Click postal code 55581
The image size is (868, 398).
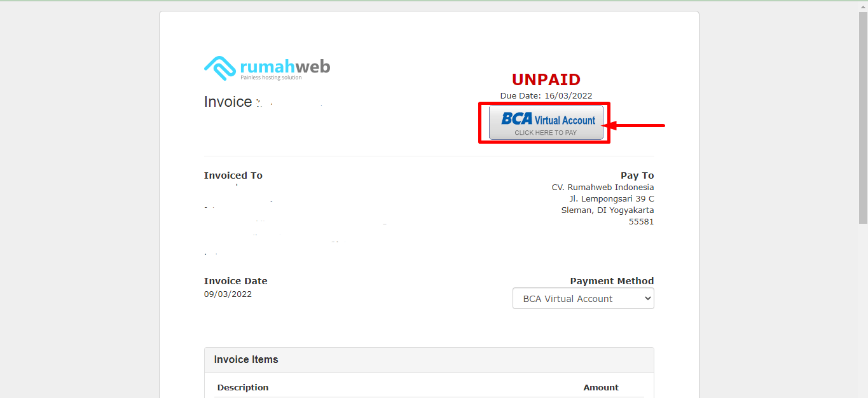click(x=641, y=222)
